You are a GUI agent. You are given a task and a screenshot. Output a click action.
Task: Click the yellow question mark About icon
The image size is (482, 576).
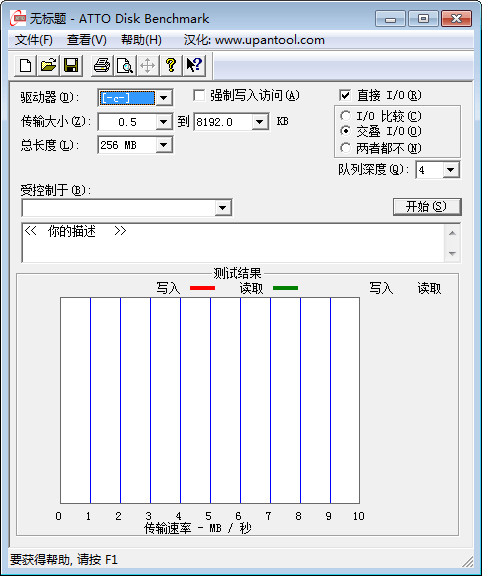[171, 66]
